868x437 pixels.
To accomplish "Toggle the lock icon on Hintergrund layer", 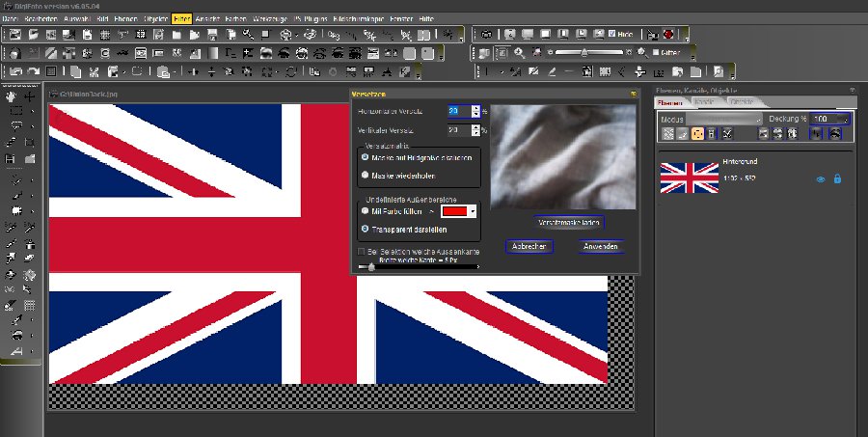I will [x=837, y=178].
